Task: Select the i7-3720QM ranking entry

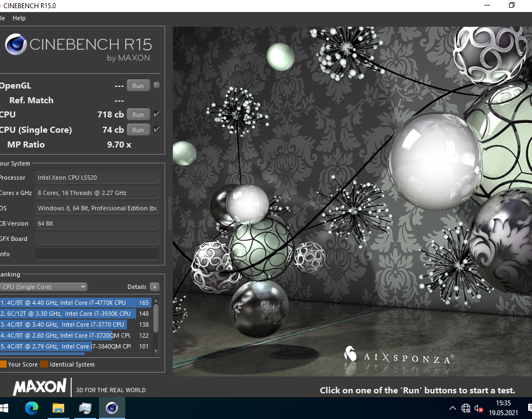Action: point(75,335)
